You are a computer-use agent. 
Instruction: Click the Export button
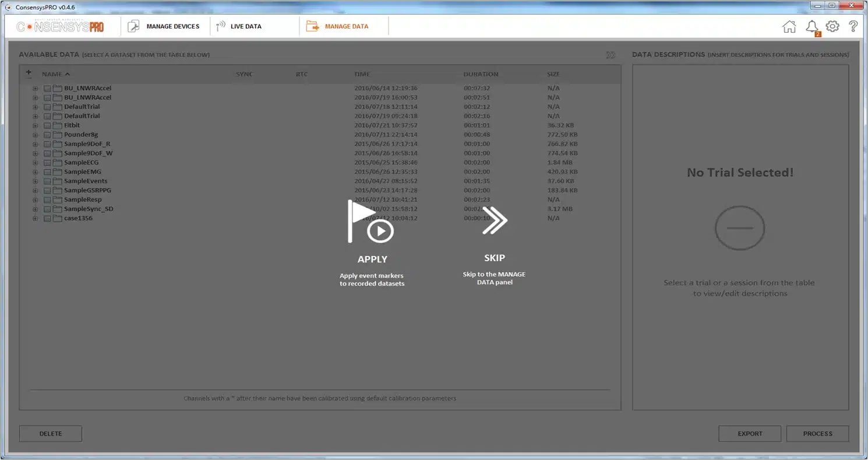click(750, 433)
